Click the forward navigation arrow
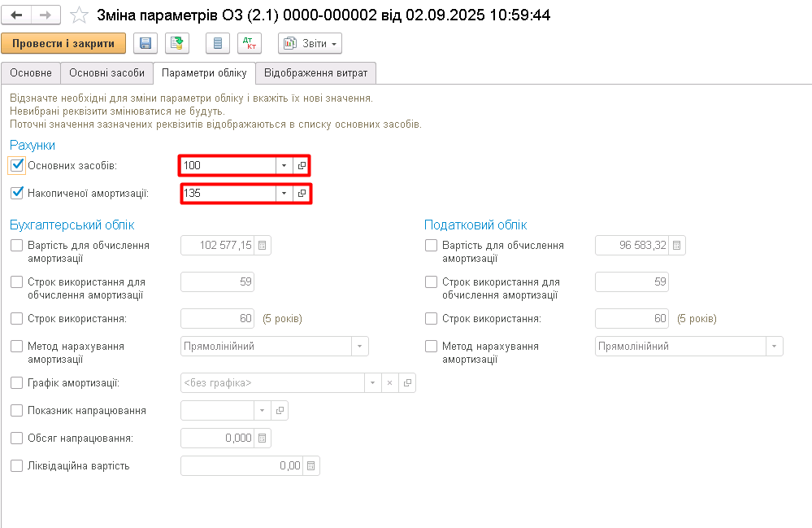The width and height of the screenshot is (812, 528). [x=45, y=15]
